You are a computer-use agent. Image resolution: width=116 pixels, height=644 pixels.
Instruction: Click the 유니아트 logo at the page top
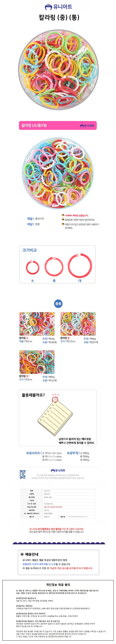pos(58,7)
